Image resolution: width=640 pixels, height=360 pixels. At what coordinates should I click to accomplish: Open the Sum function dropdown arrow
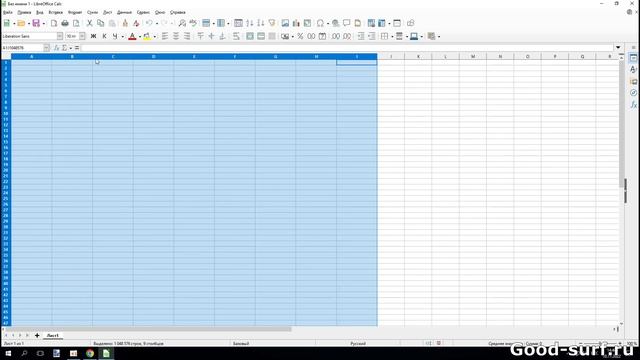tap(71, 48)
